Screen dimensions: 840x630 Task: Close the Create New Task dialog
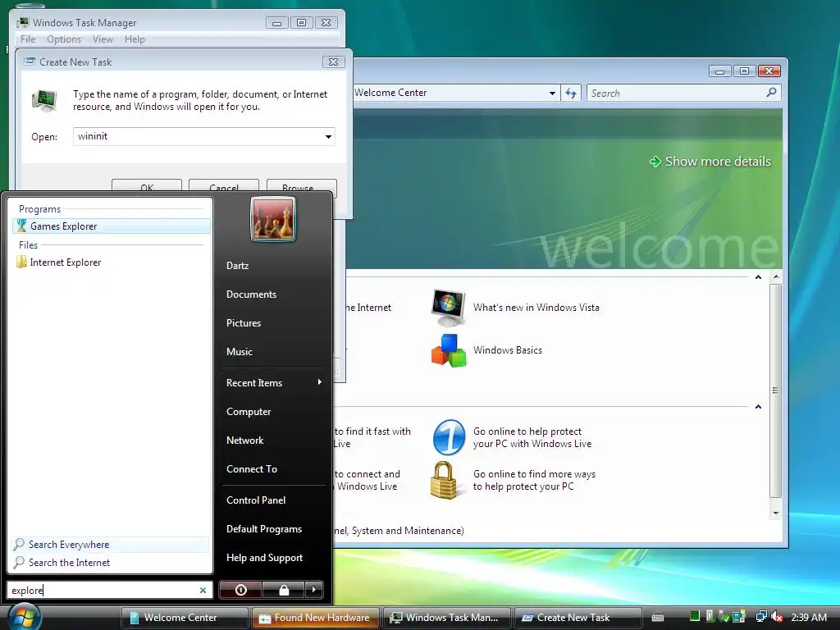point(333,62)
